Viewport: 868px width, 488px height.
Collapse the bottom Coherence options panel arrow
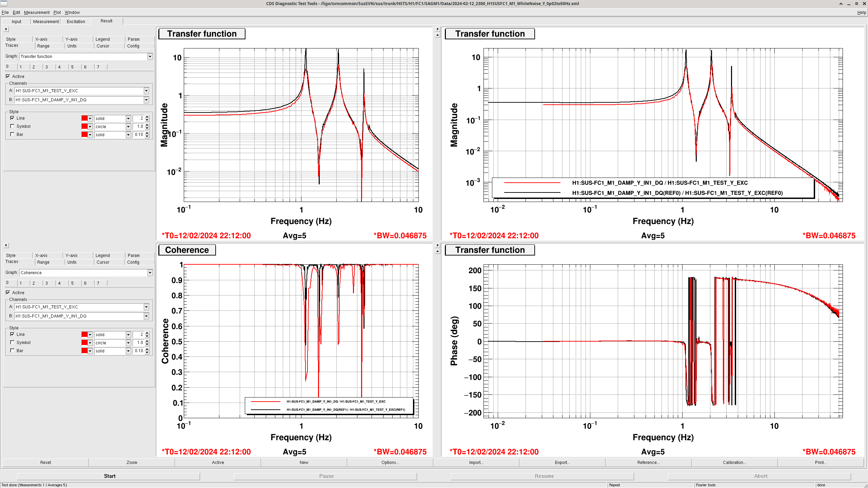(x=6, y=245)
